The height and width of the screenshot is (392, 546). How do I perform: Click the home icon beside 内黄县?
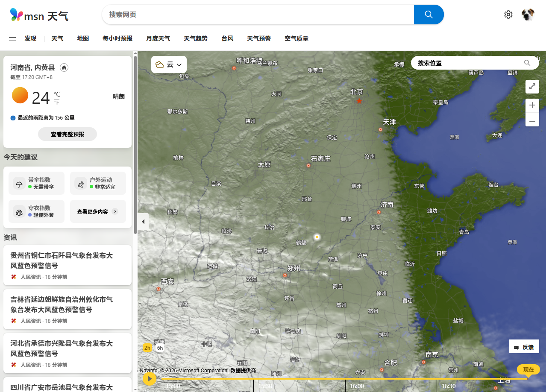[x=64, y=67]
